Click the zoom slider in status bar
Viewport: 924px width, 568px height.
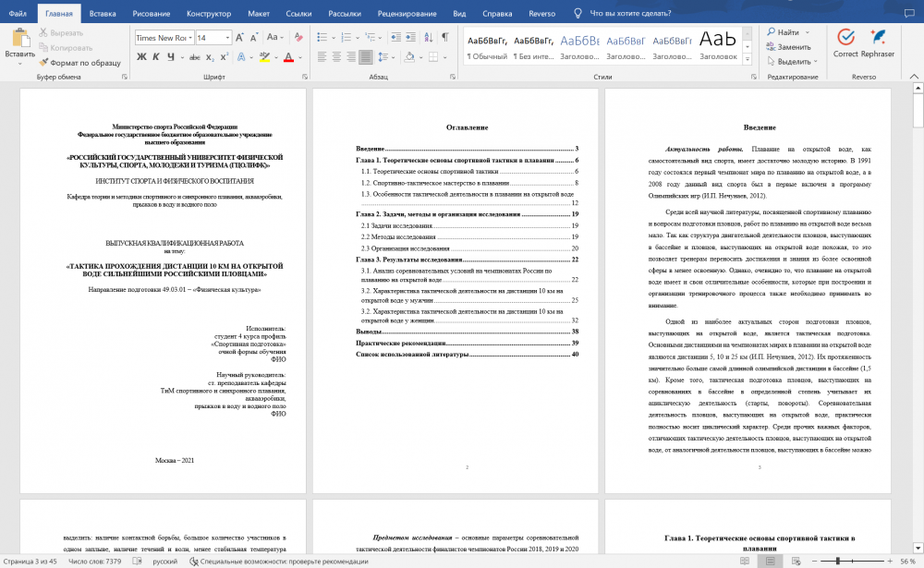click(x=852, y=561)
